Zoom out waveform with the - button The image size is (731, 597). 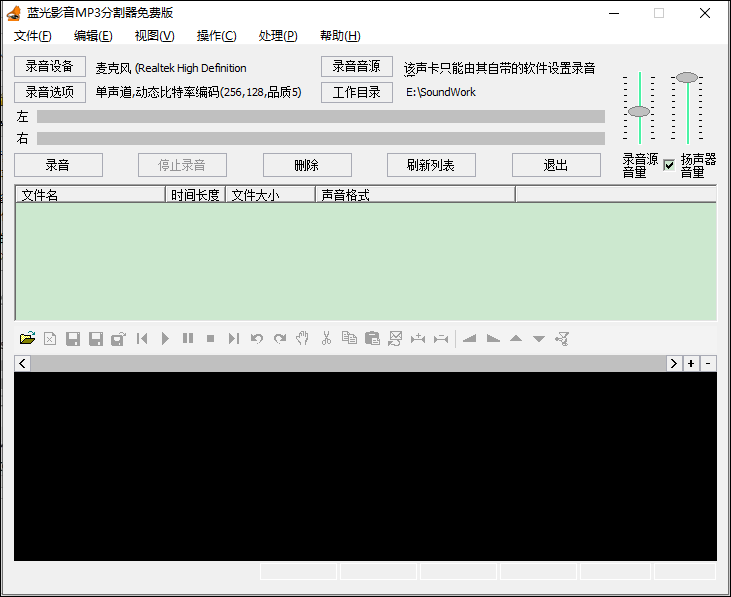pos(708,363)
